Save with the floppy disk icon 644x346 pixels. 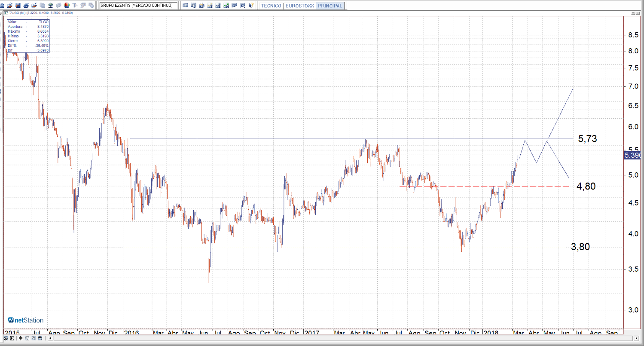pyautogui.click(x=18, y=6)
